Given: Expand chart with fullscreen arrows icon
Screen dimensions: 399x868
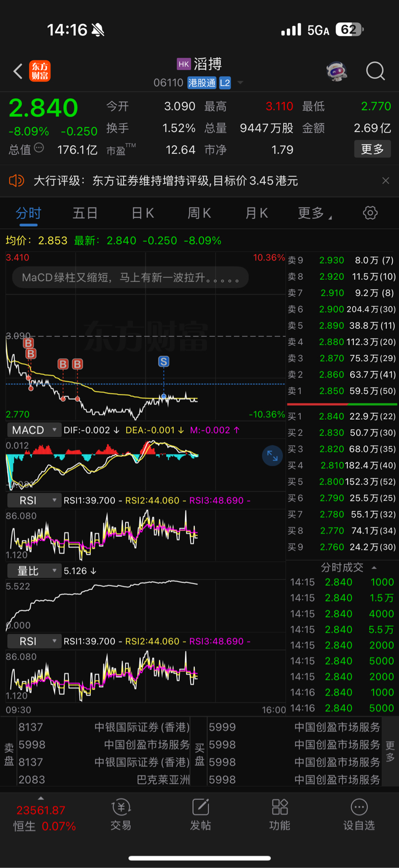Looking at the screenshot, I should pos(272,456).
